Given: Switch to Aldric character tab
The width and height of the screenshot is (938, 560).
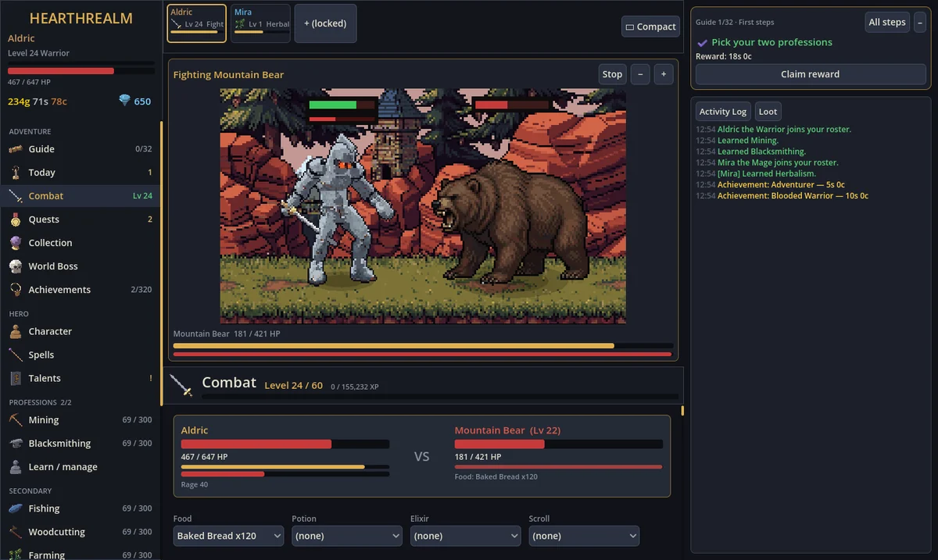Looking at the screenshot, I should click(x=197, y=23).
